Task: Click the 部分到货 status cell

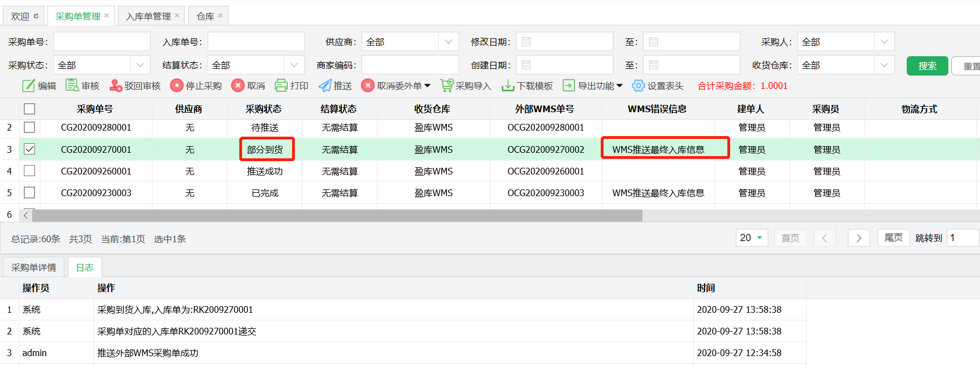Action: (265, 149)
